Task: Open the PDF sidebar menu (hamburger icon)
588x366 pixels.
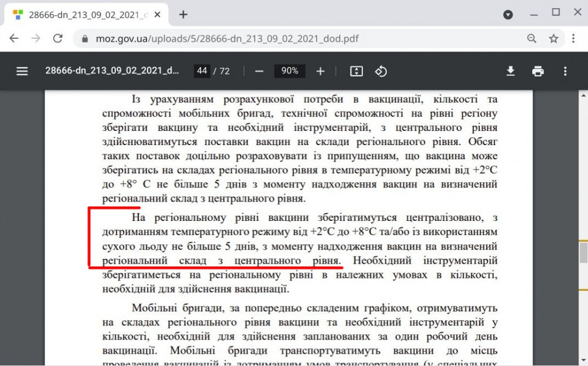Action: click(22, 71)
